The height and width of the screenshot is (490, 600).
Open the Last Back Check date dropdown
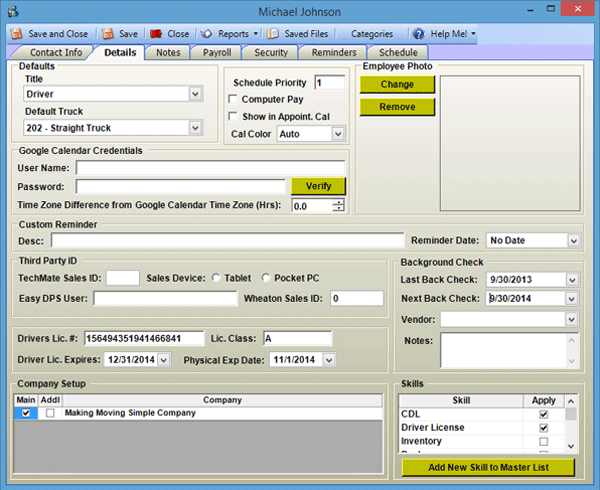point(572,280)
